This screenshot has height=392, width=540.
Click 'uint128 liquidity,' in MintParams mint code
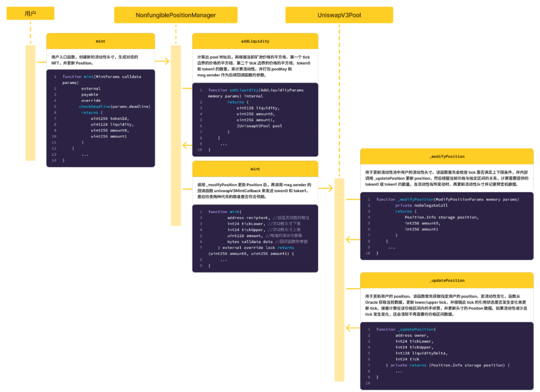[112, 124]
